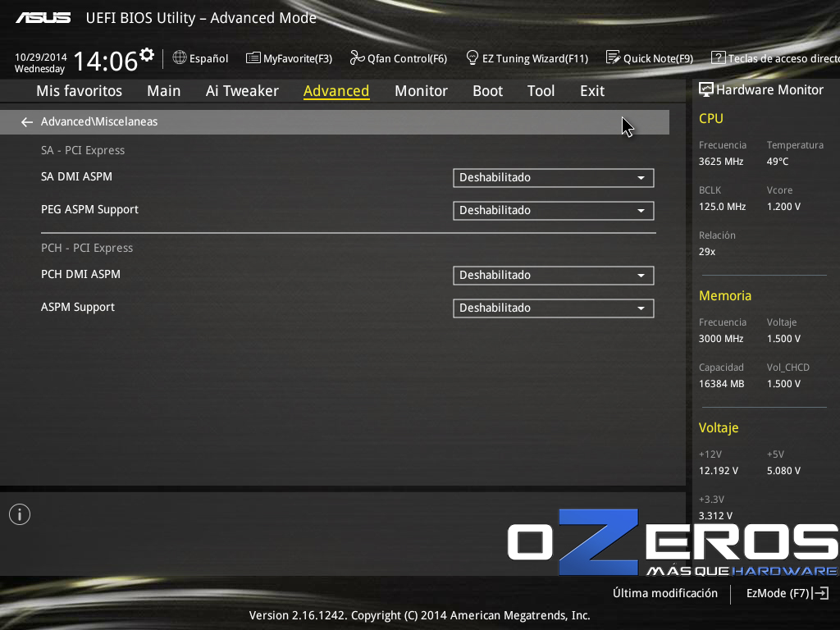840x630 pixels.
Task: Open clock settings gear icon
Action: 147,55
